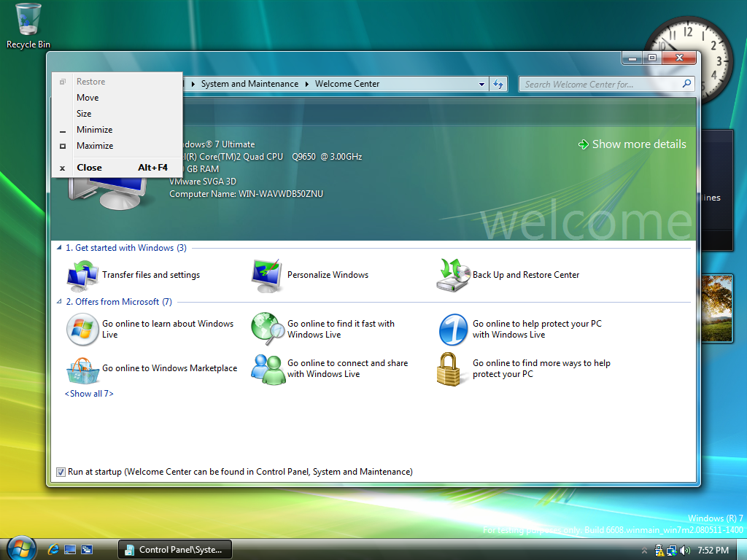Toggle the Run at startup checkbox

click(x=61, y=472)
